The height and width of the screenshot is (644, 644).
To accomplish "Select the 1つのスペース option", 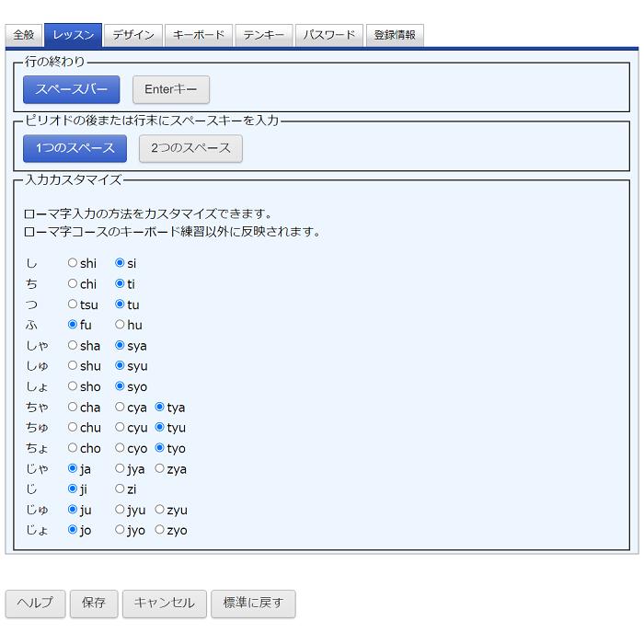I will coord(75,148).
